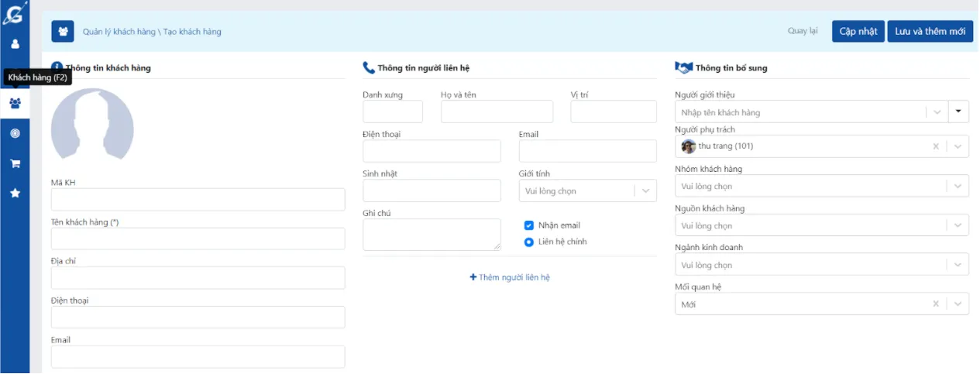Clear the thu trang (101) selection
This screenshot has height=374, width=980.
pos(936,146)
